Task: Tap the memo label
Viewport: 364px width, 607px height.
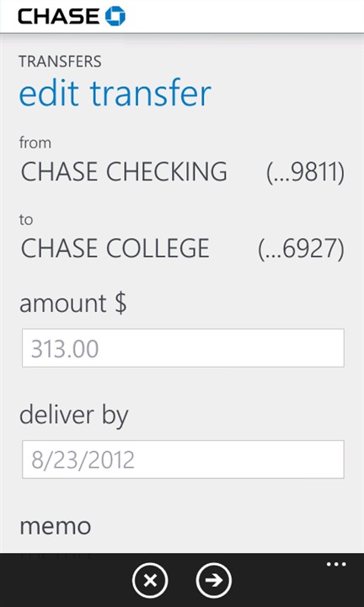Action: tap(56, 526)
